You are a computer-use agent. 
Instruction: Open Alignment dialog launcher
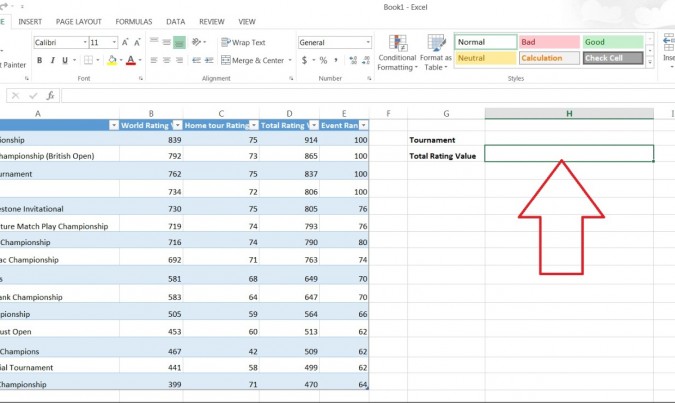291,78
